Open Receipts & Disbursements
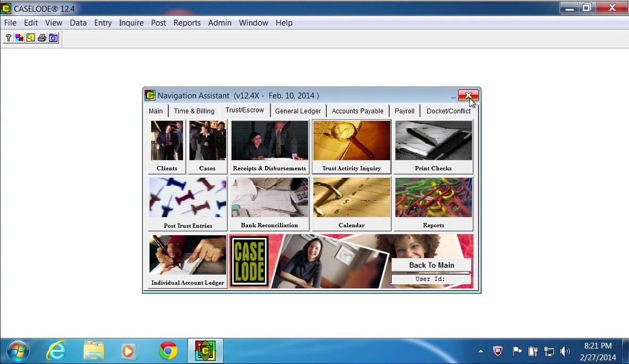 (x=270, y=146)
